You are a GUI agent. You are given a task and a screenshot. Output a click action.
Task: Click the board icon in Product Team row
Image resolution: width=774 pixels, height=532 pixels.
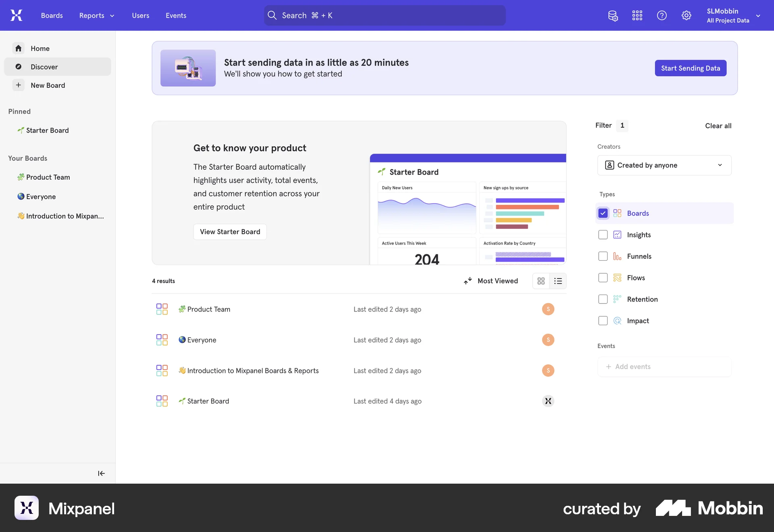pos(162,309)
